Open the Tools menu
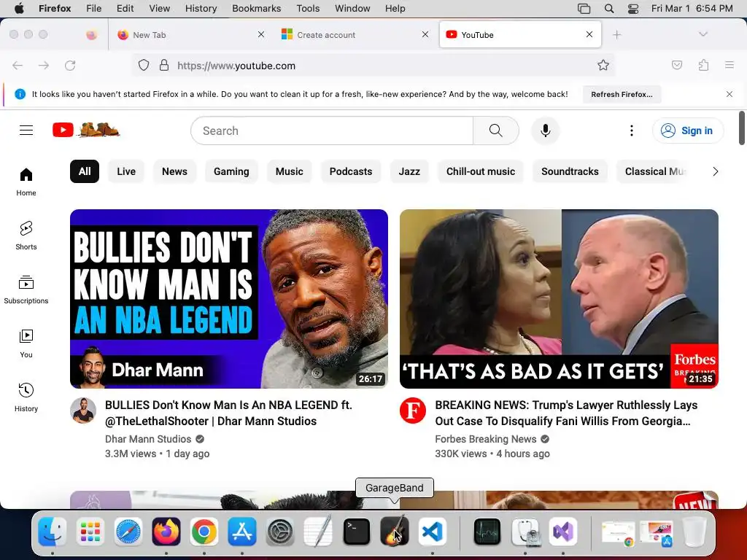Image resolution: width=747 pixels, height=560 pixels. coord(308,9)
